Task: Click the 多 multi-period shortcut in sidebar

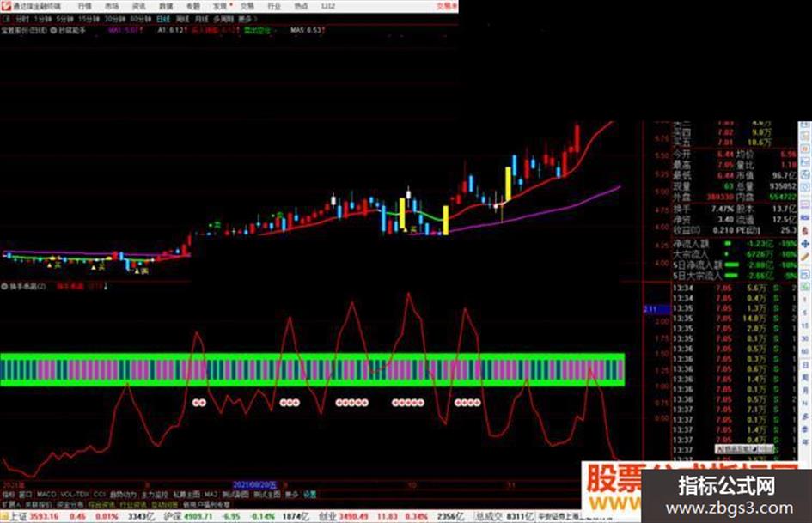Action: (805, 417)
